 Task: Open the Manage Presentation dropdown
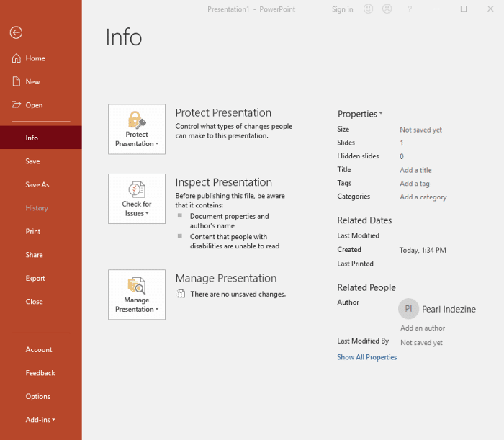(137, 295)
